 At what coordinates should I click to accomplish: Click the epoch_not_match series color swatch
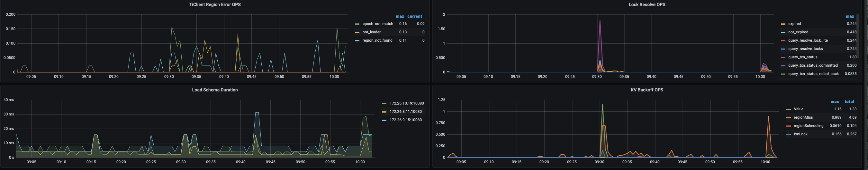point(357,24)
